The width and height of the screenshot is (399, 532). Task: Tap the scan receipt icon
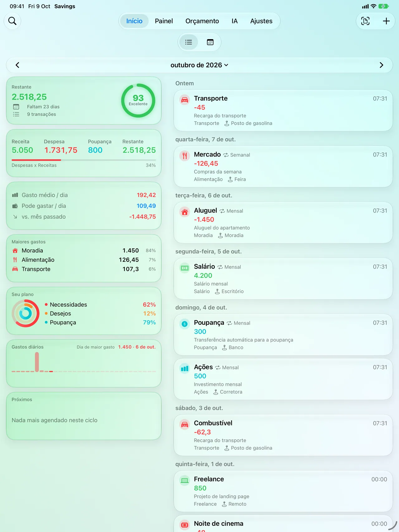click(x=365, y=21)
